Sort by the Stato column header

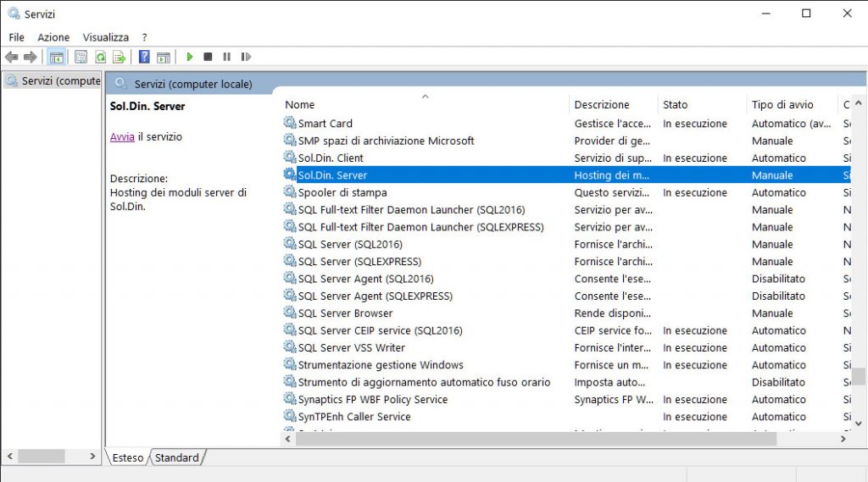(x=676, y=104)
